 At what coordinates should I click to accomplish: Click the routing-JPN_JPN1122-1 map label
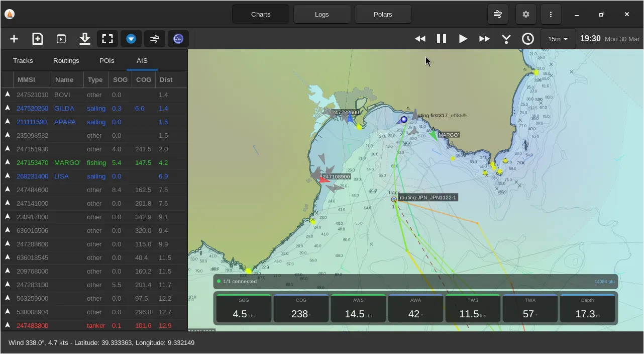[428, 198]
